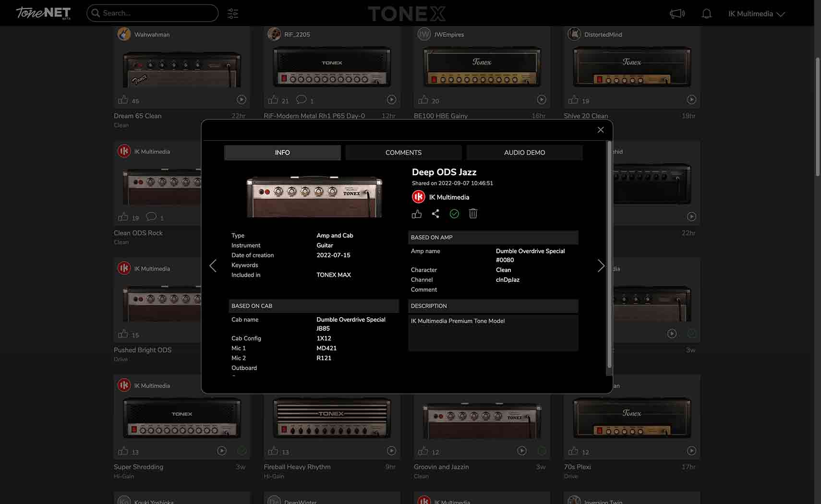Image resolution: width=821 pixels, height=504 pixels.
Task: Open the Clean ODS Rock title
Action: click(138, 233)
